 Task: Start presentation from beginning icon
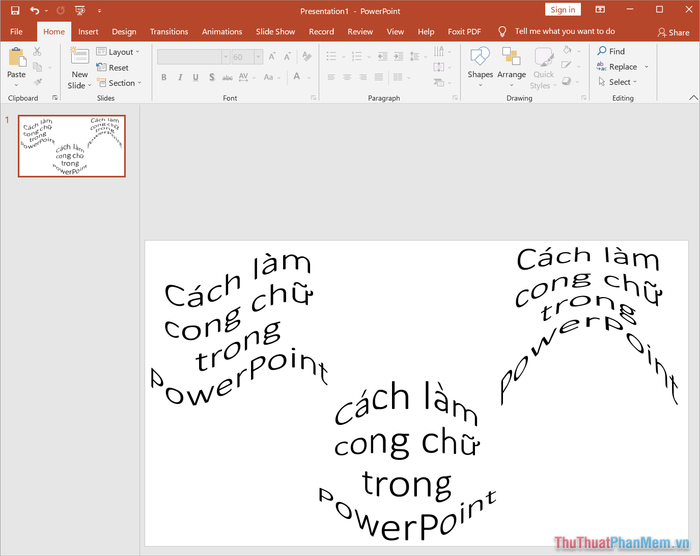(80, 10)
